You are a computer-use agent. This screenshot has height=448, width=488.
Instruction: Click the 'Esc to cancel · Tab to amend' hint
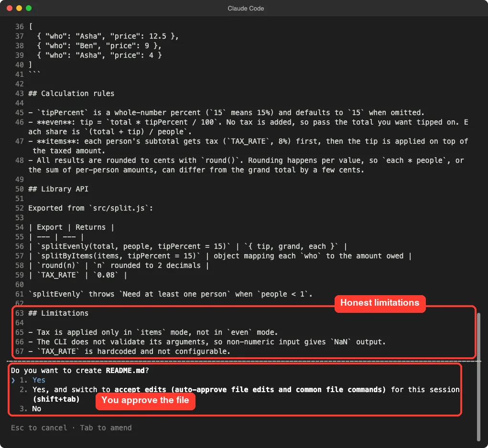(71, 428)
